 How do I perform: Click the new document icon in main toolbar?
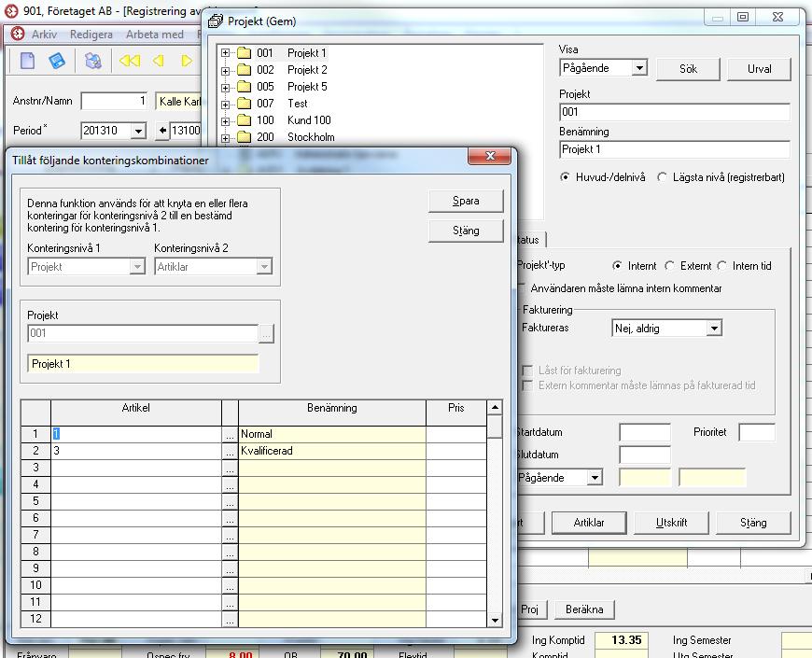(27, 61)
